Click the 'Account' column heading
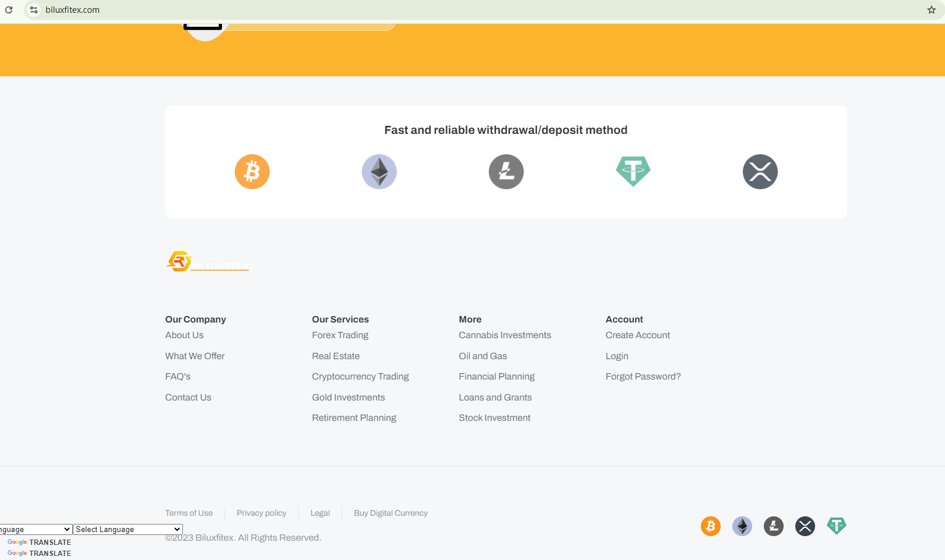The width and height of the screenshot is (945, 560). (624, 320)
